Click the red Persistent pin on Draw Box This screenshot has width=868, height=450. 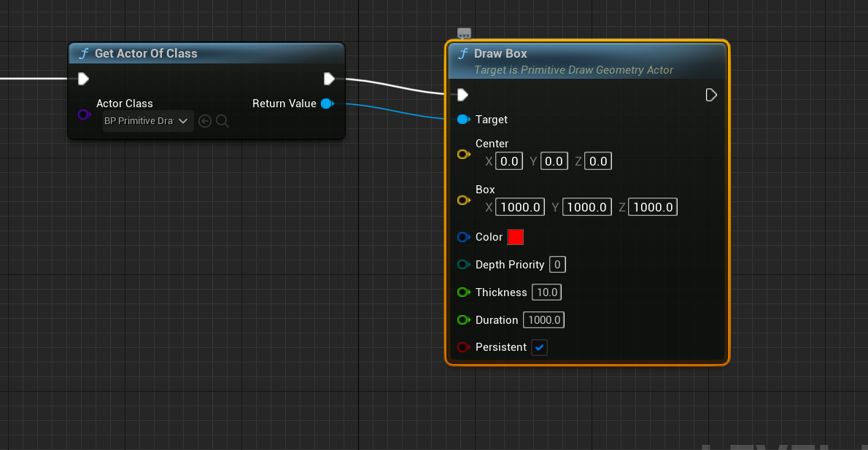(463, 347)
